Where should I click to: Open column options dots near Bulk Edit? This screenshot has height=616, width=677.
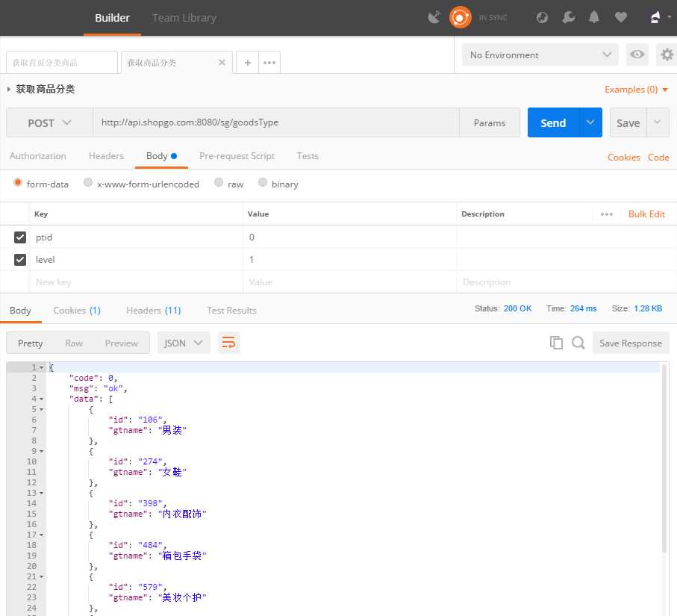point(607,214)
